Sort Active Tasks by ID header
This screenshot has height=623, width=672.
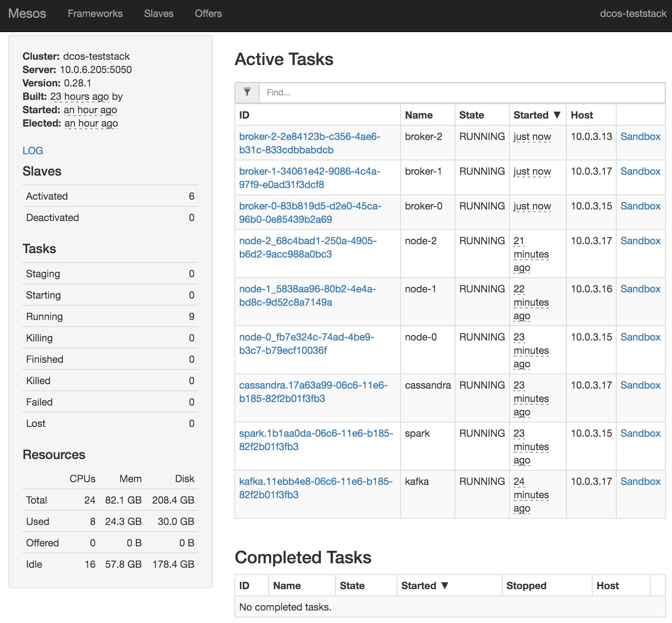(x=244, y=115)
